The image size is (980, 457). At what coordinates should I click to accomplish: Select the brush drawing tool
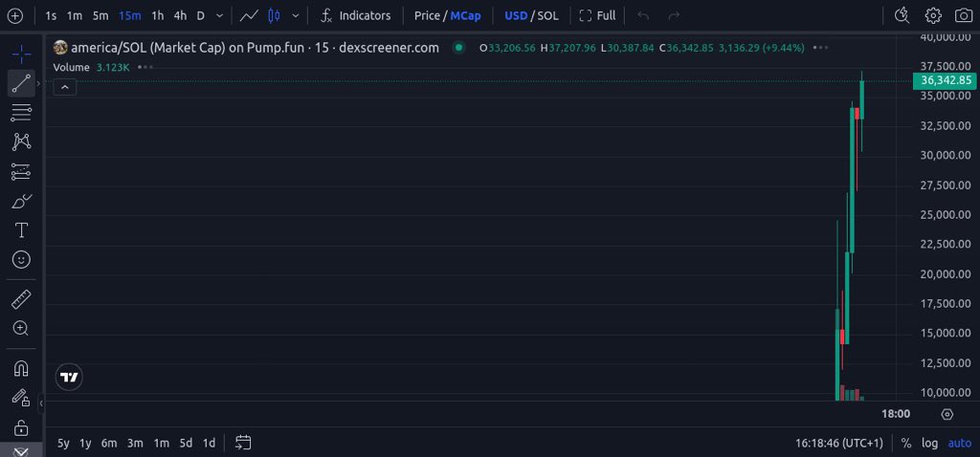pos(21,201)
